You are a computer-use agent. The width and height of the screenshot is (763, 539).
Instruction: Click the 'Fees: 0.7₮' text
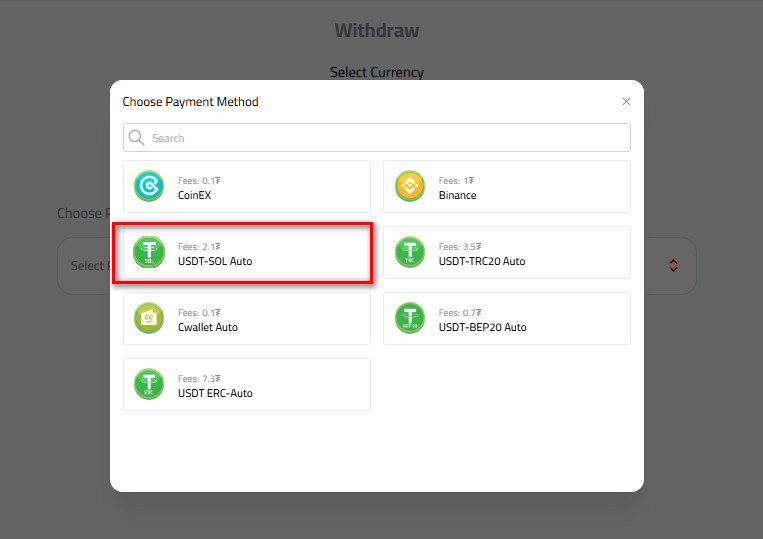click(x=460, y=313)
